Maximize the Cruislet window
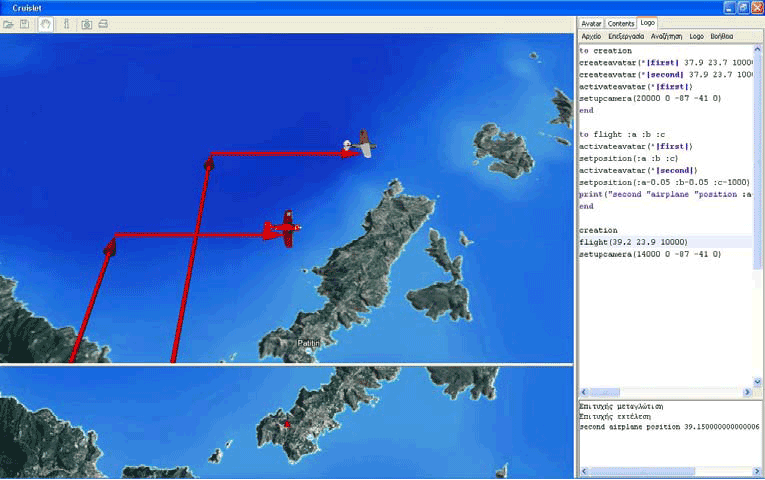This screenshot has height=480, width=765. click(743, 8)
